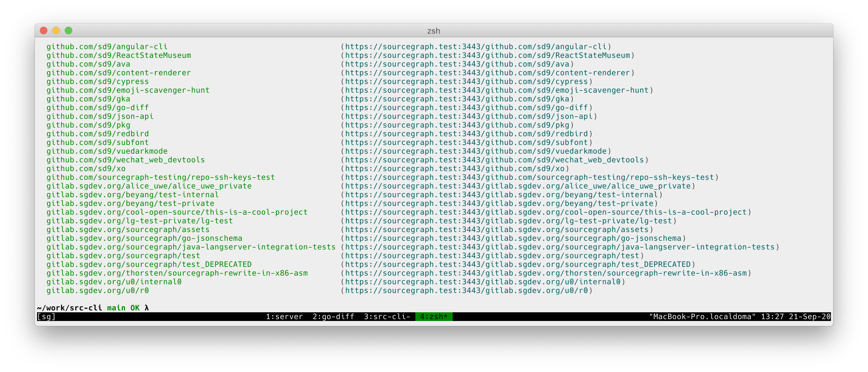Open the repo-ssh-keys-test sourcegraph URL
Screen dimensions: 868x372
coord(529,177)
